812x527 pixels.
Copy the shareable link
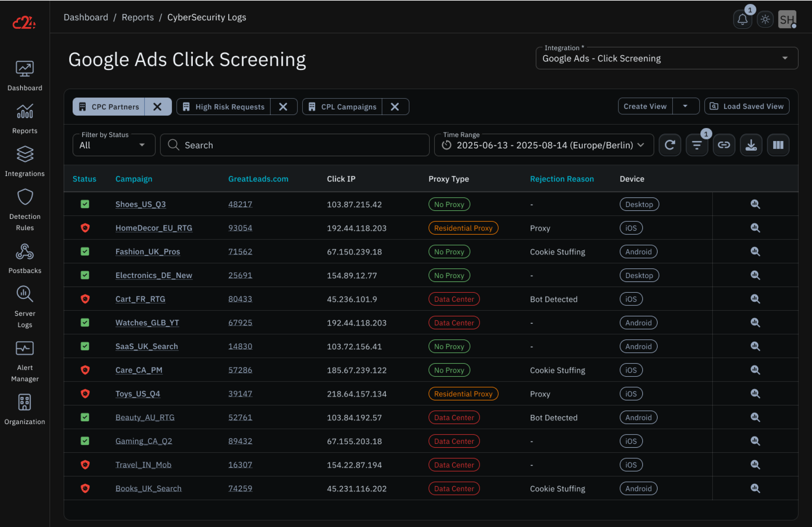tap(724, 145)
